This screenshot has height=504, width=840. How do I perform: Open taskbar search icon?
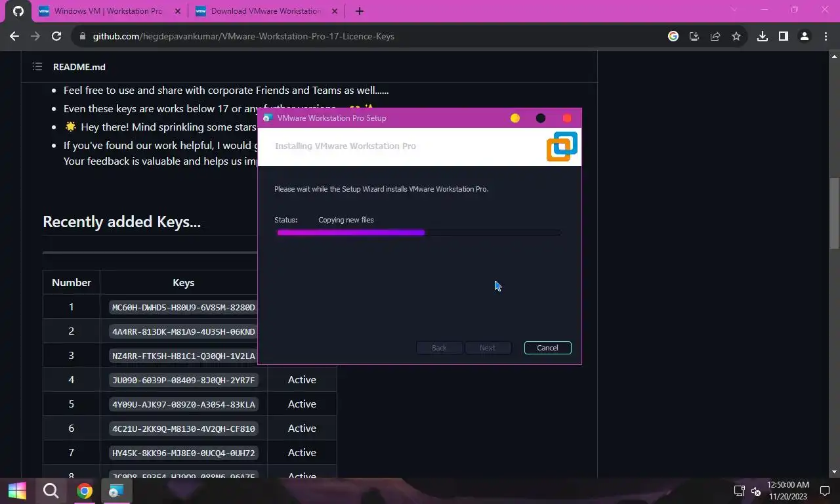pyautogui.click(x=51, y=491)
